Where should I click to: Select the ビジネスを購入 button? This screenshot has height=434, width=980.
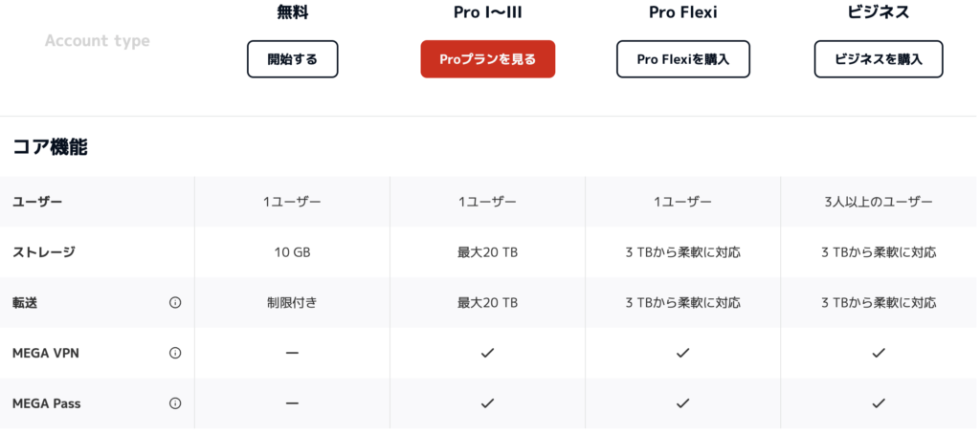coord(879,59)
